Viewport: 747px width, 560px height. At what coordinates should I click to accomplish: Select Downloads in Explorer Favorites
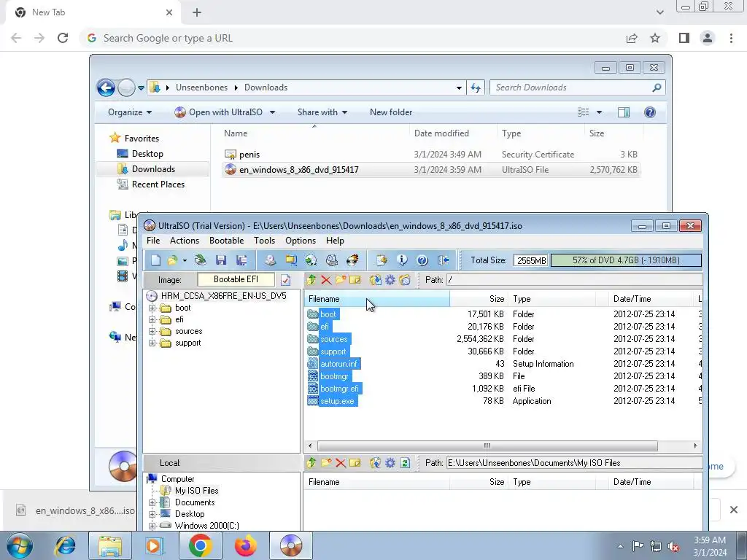tap(153, 169)
